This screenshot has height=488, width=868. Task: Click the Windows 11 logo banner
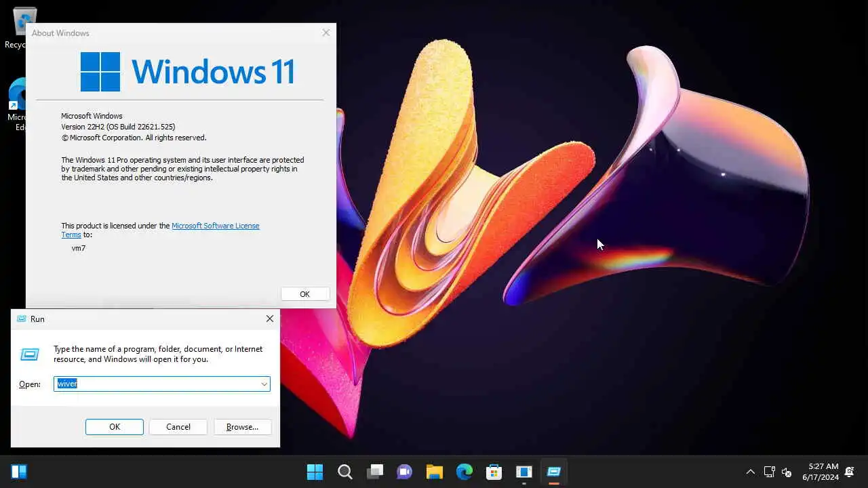coord(187,72)
